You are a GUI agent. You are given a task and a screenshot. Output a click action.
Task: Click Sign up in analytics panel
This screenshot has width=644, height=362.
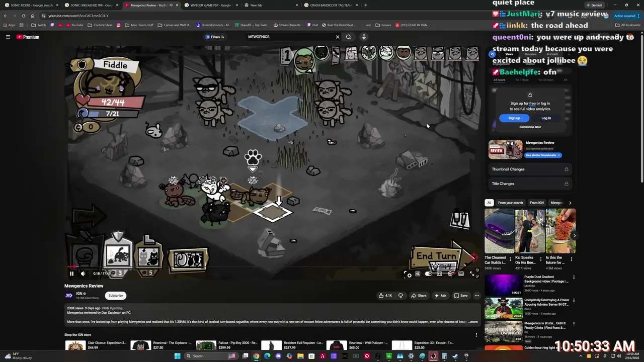click(514, 118)
